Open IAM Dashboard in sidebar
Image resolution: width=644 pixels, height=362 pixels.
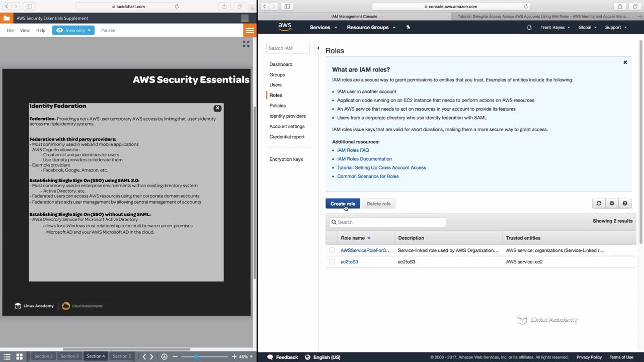click(281, 64)
